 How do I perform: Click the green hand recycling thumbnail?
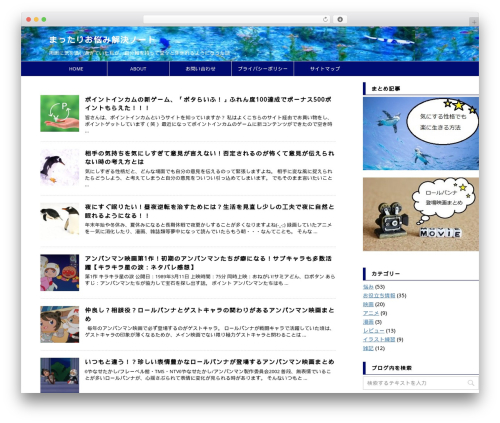60,113
